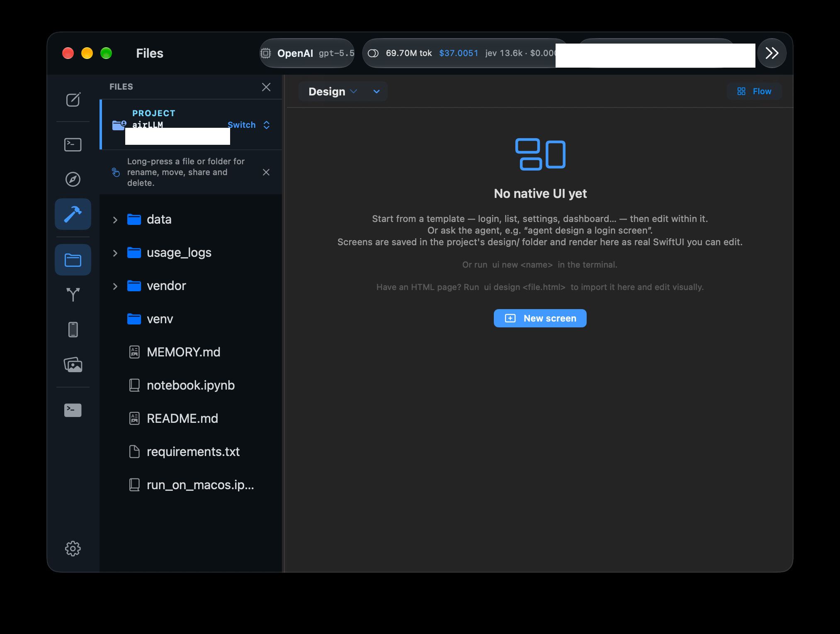This screenshot has height=634, width=840.
Task: Expand the vendor folder chevron
Action: (115, 286)
